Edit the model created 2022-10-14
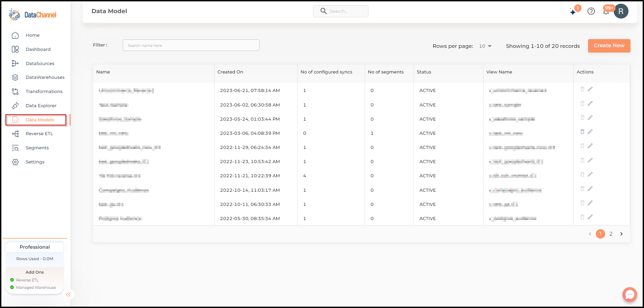Image resolution: width=644 pixels, height=308 pixels. (590, 189)
